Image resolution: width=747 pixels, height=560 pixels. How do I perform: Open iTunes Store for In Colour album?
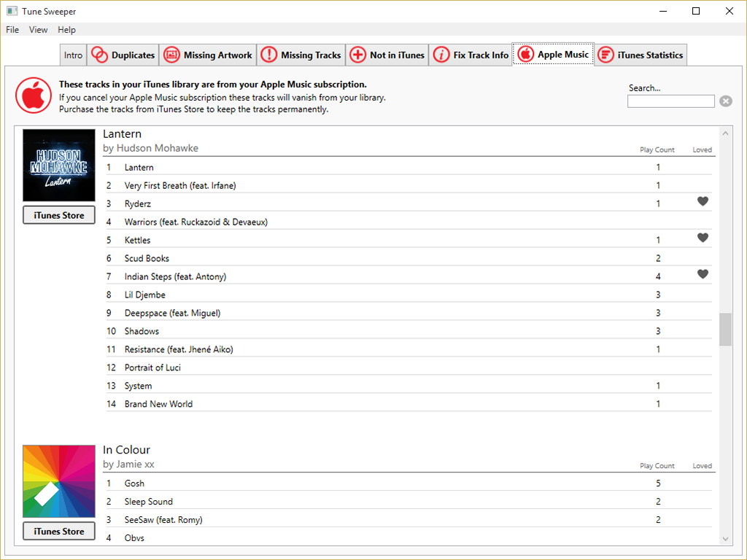[x=59, y=531]
